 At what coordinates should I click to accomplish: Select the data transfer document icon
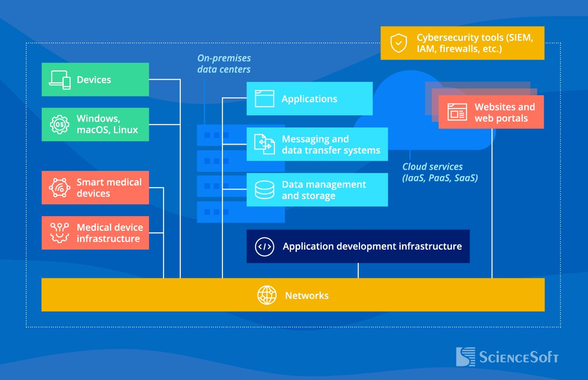coord(265,144)
